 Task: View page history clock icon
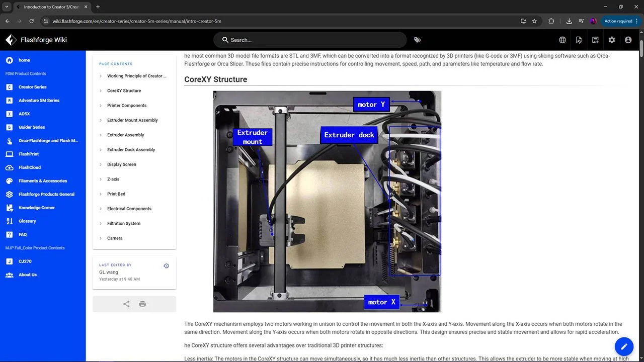166,266
